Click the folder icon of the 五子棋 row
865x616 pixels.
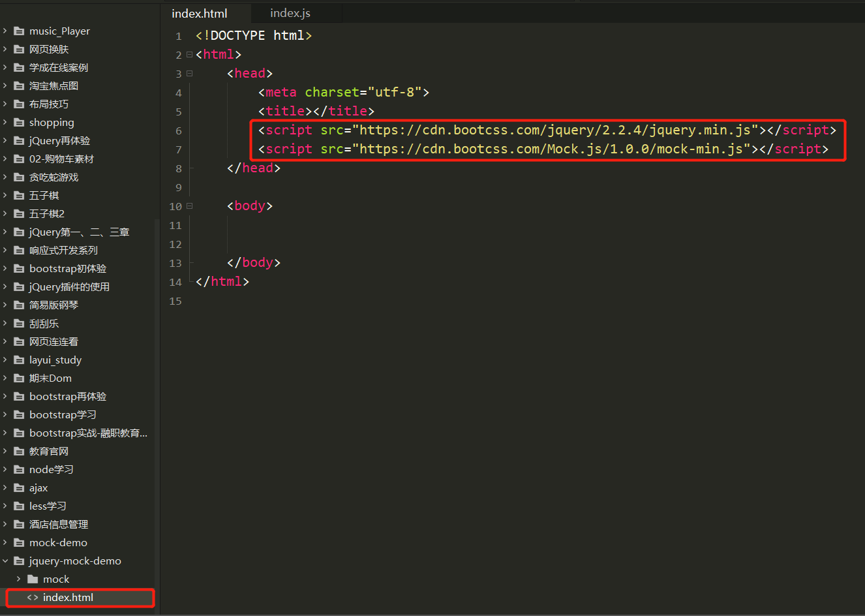coord(19,195)
